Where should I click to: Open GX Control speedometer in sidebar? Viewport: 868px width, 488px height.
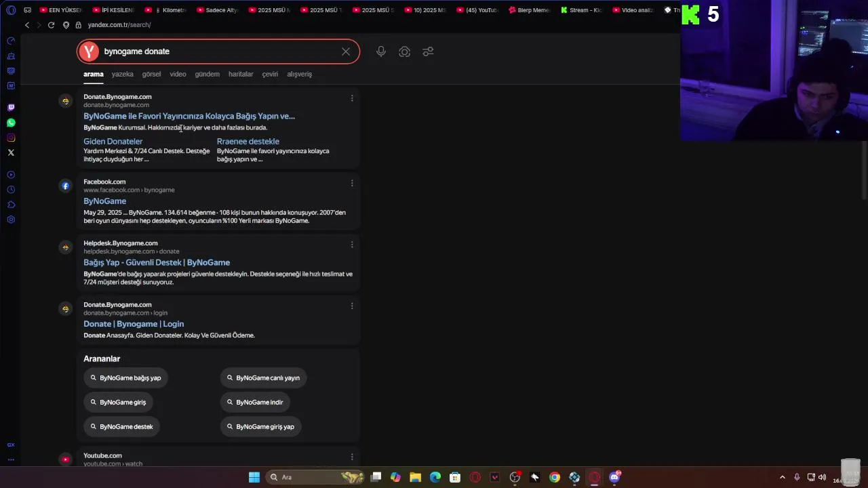click(11, 41)
